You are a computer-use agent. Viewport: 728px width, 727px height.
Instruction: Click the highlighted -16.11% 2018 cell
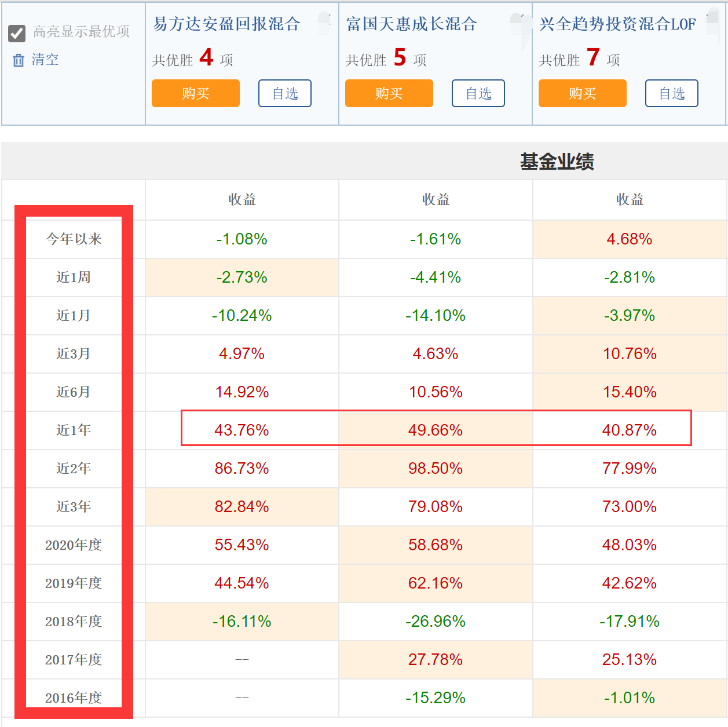pyautogui.click(x=242, y=622)
